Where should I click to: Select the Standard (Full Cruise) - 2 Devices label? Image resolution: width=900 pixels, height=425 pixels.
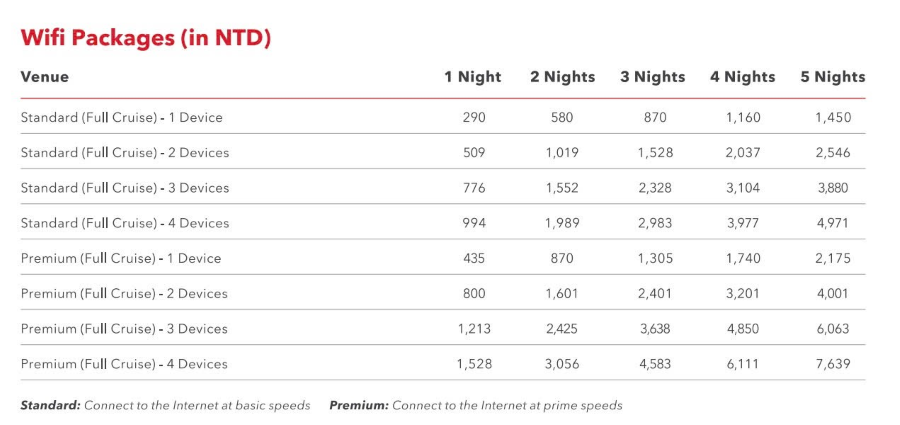(x=125, y=153)
